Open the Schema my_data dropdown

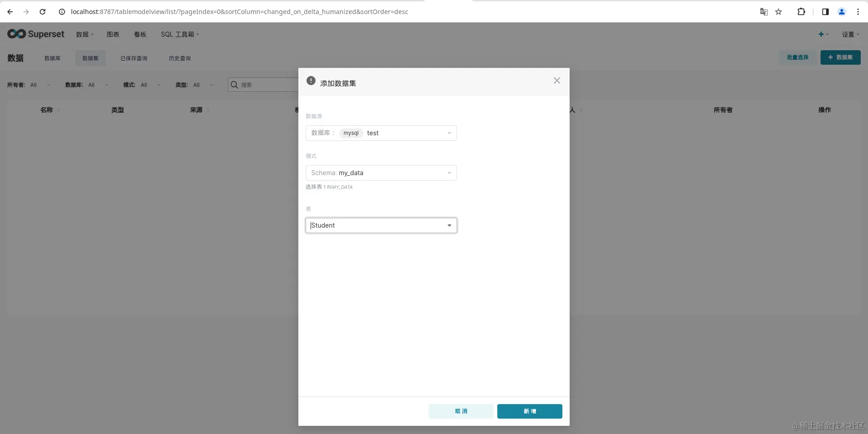381,173
